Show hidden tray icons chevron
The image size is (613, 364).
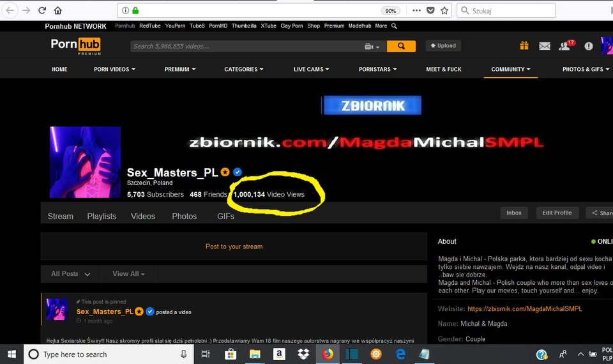(x=580, y=354)
